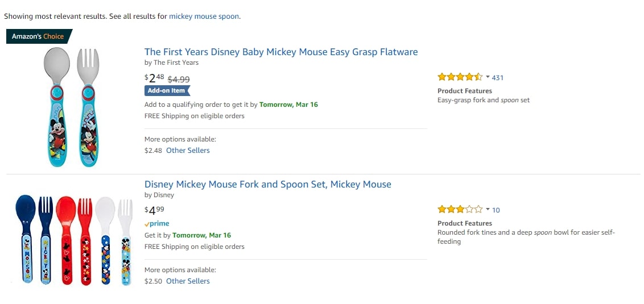
Task: Click the 3-star rating of the Disney fork and spoon set
Action: pos(460,210)
